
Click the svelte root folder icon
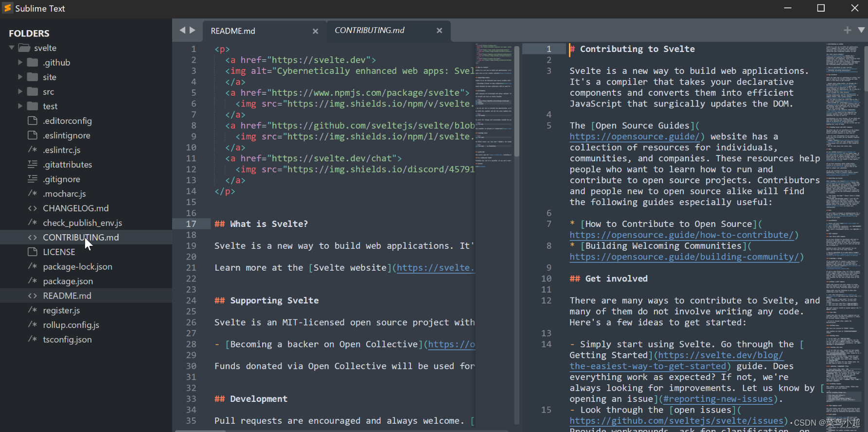pyautogui.click(x=24, y=48)
